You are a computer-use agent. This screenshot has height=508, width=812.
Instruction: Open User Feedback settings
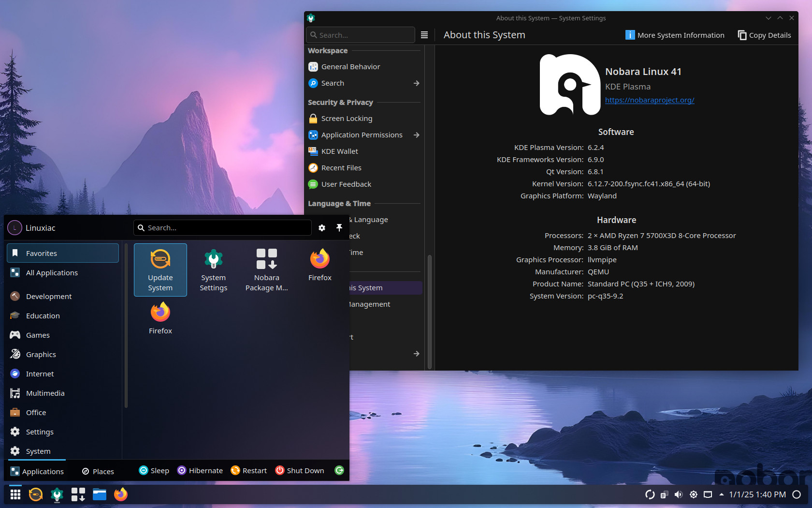[x=364, y=184]
